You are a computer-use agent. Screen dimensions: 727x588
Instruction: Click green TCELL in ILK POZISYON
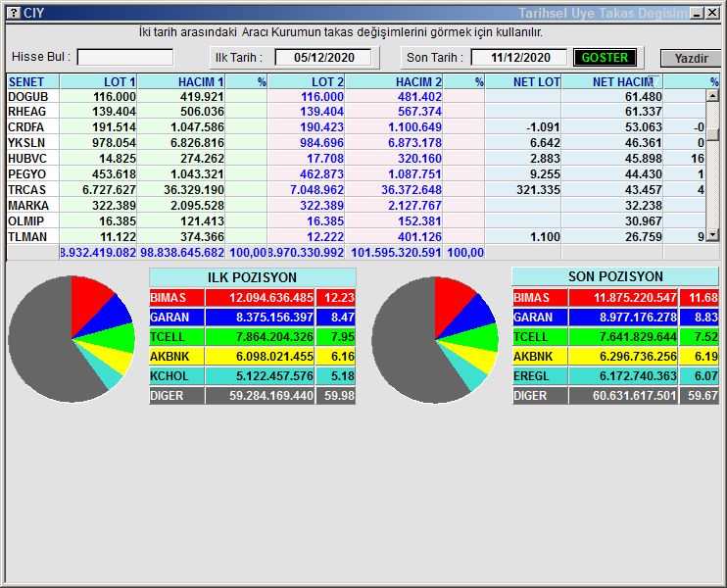(x=176, y=337)
